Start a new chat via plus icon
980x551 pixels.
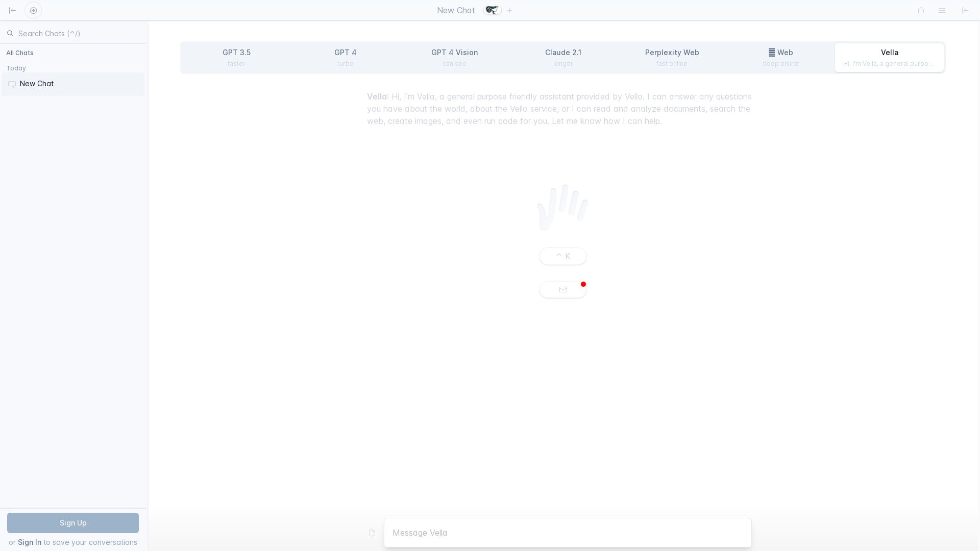[33, 10]
